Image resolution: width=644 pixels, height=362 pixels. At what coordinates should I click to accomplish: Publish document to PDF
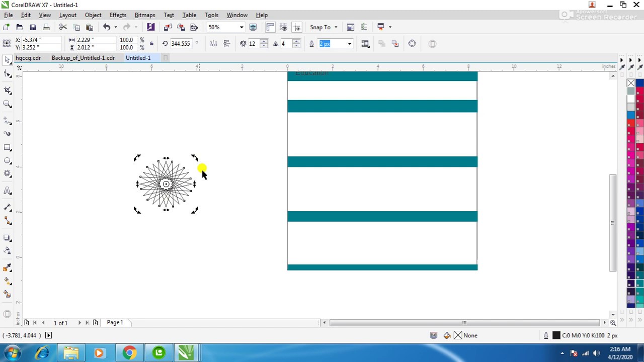click(x=194, y=27)
